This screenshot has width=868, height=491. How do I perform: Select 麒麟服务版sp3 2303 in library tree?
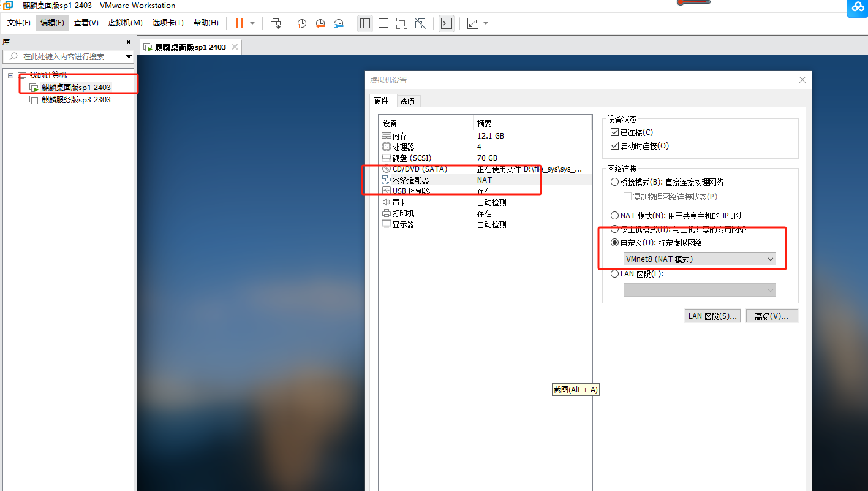(76, 100)
